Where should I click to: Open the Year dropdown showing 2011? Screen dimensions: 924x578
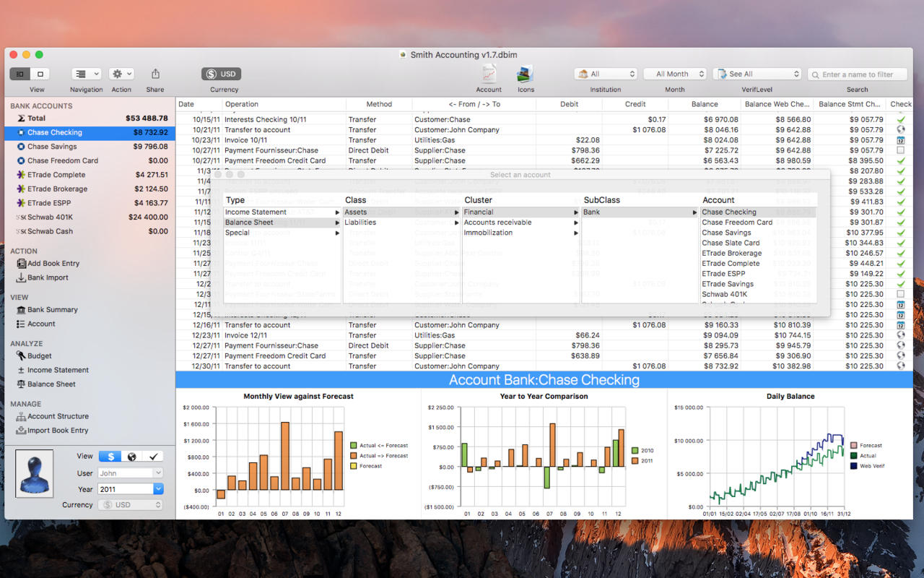click(131, 489)
